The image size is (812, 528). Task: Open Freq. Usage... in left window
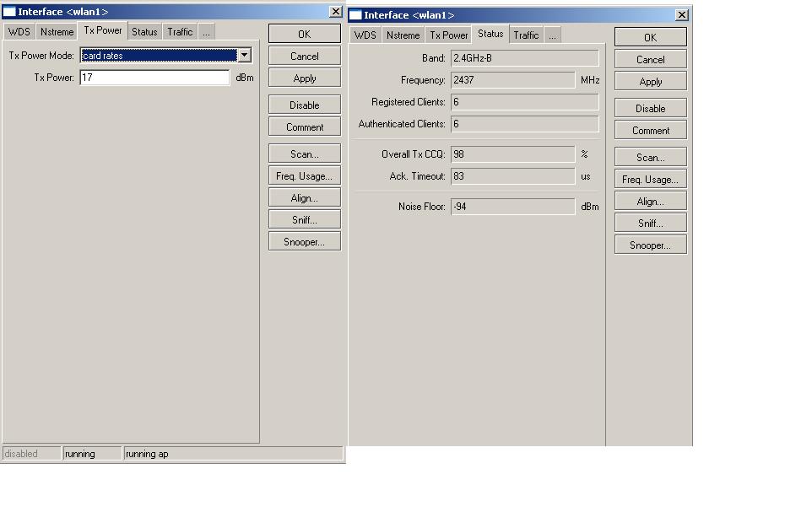(x=305, y=176)
